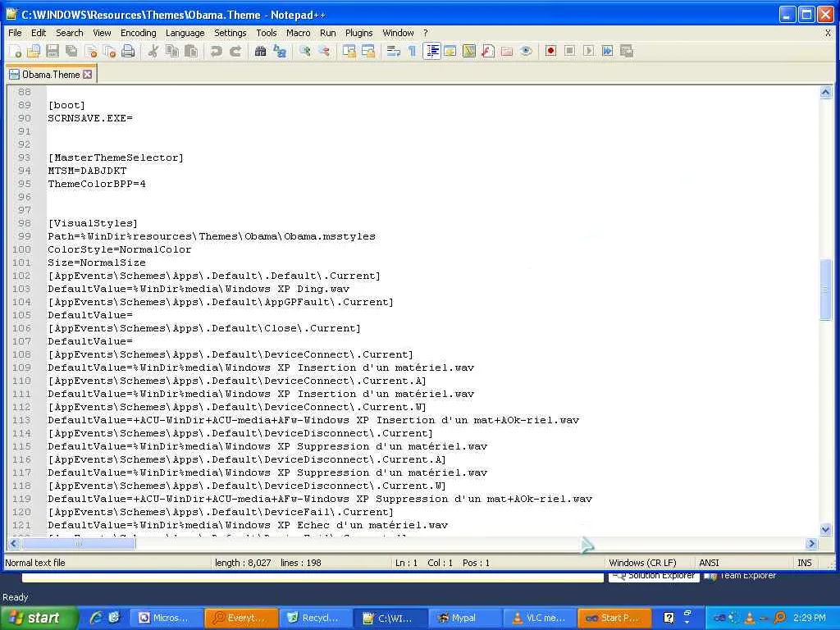Image resolution: width=840 pixels, height=630 pixels.
Task: Toggle synchronize horizontal scrolling icon
Action: tap(368, 51)
